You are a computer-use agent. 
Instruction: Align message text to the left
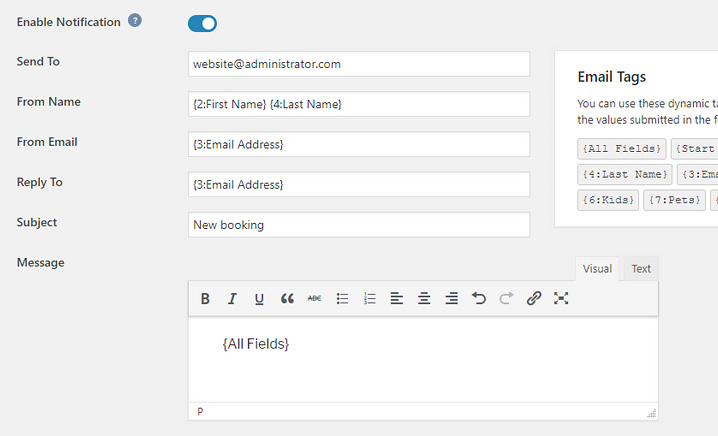coord(397,298)
